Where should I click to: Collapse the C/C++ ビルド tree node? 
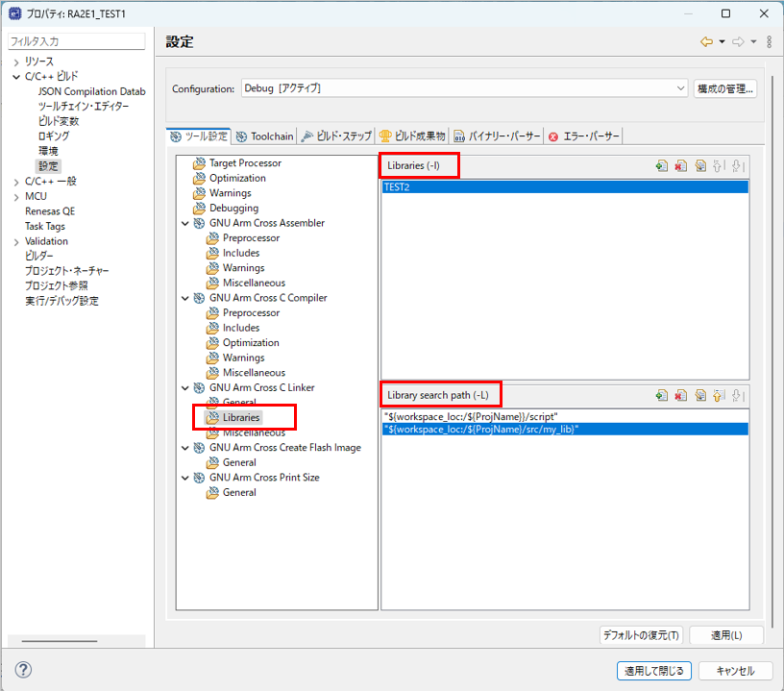[x=16, y=76]
